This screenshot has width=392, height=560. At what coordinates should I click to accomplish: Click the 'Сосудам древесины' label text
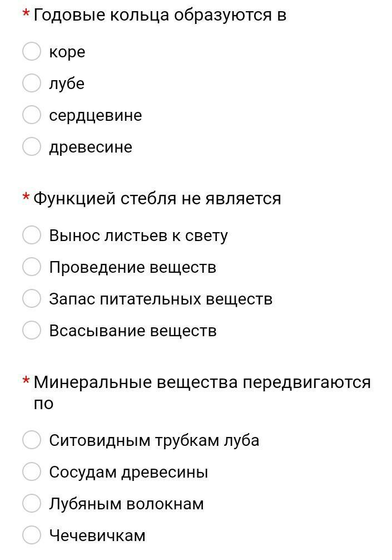point(128,472)
